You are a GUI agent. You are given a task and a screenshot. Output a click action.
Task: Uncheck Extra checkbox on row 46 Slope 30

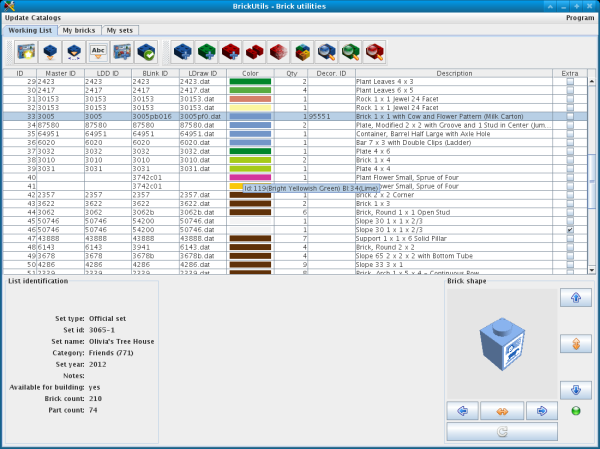570,230
